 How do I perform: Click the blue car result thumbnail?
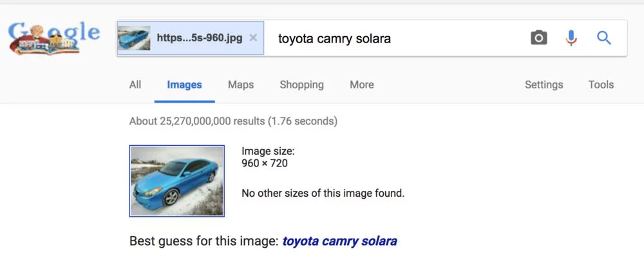177,181
